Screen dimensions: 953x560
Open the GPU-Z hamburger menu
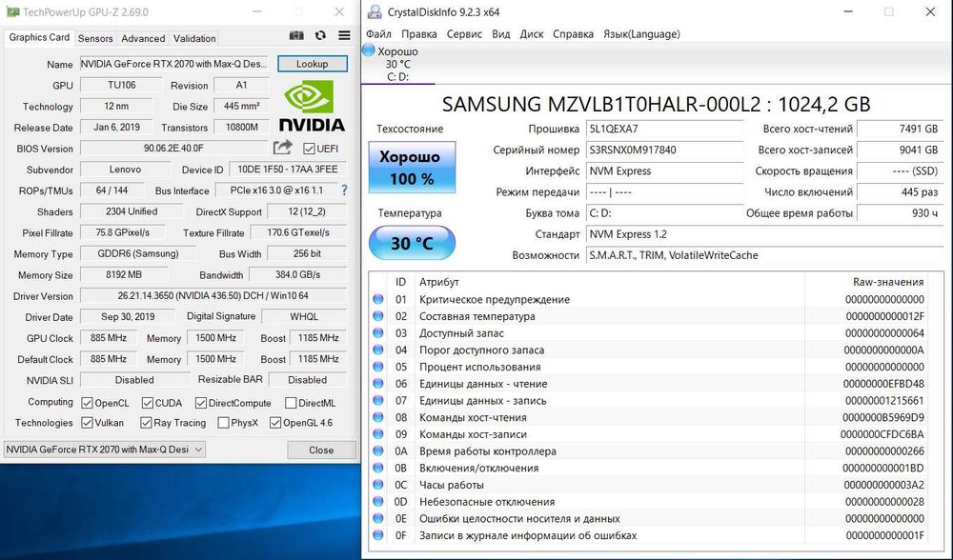344,36
